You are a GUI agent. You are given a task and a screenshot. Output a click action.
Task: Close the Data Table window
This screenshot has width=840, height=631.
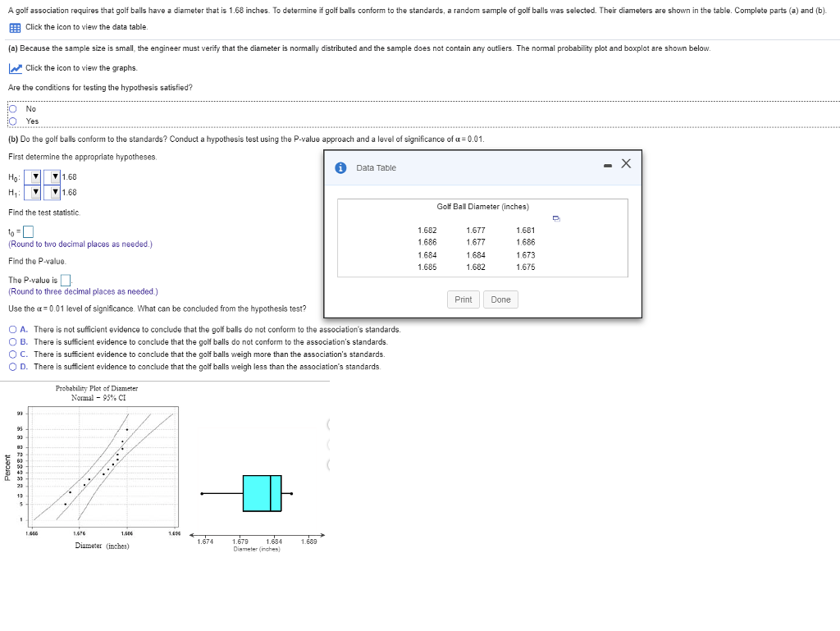pyautogui.click(x=626, y=162)
